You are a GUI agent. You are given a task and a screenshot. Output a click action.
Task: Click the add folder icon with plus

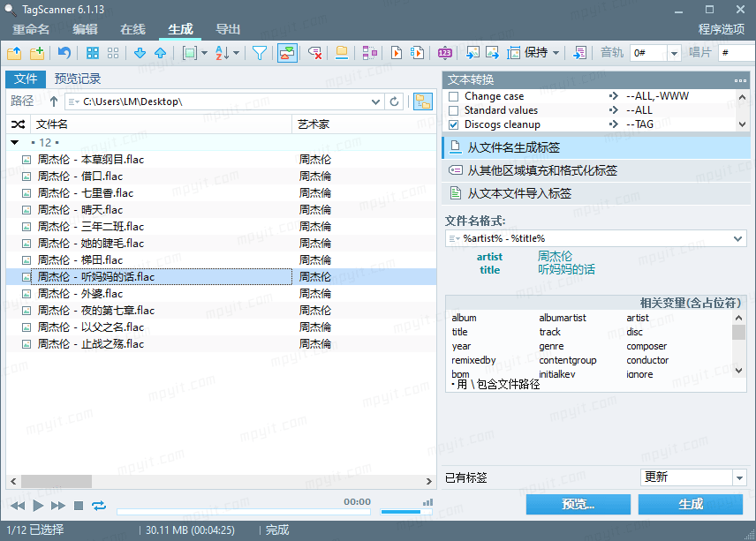pyautogui.click(x=37, y=53)
